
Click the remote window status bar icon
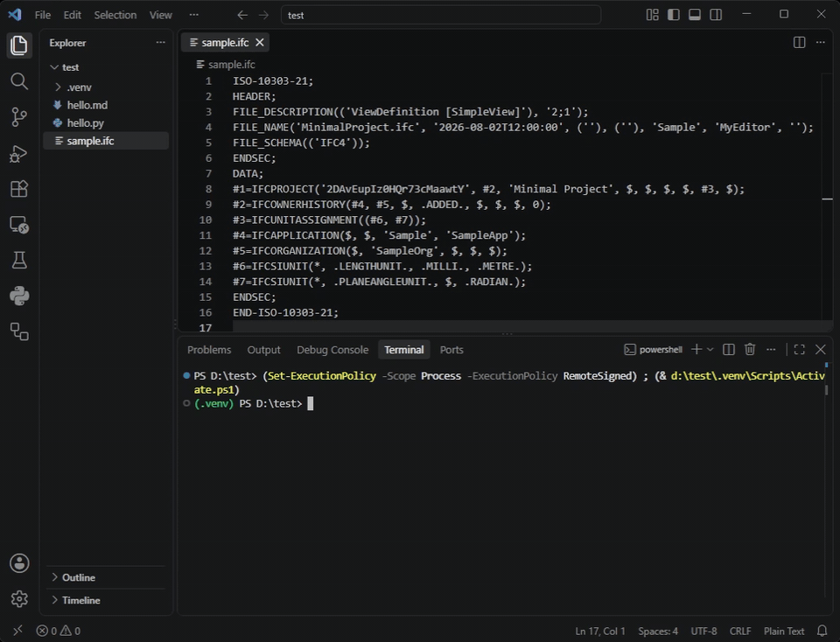[x=17, y=631]
